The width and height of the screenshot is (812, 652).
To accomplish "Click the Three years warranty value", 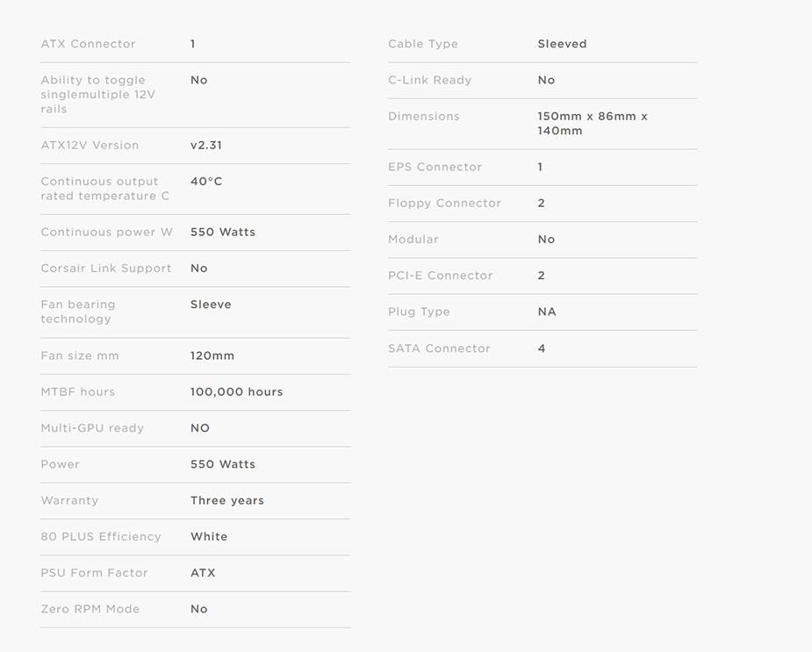I will [226, 501].
